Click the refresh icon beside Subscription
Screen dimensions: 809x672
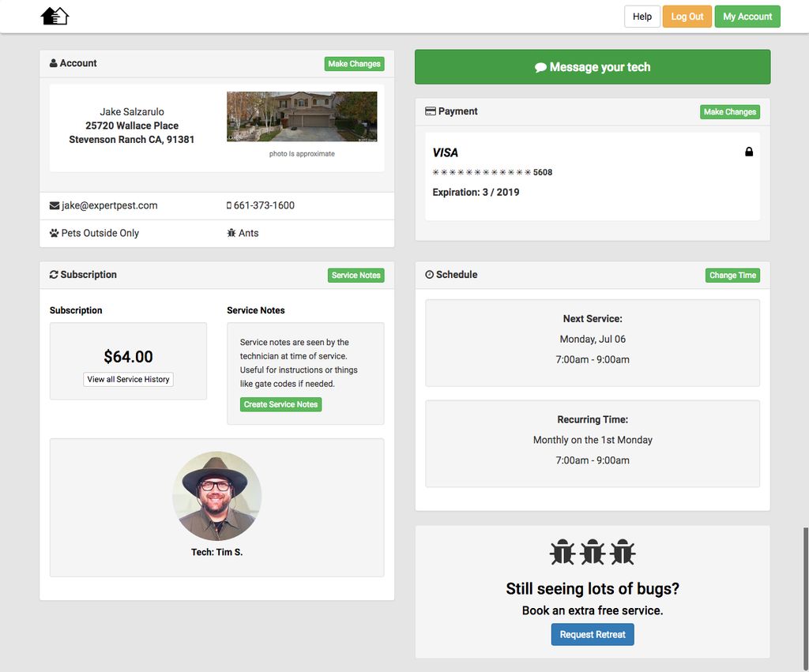tap(52, 274)
